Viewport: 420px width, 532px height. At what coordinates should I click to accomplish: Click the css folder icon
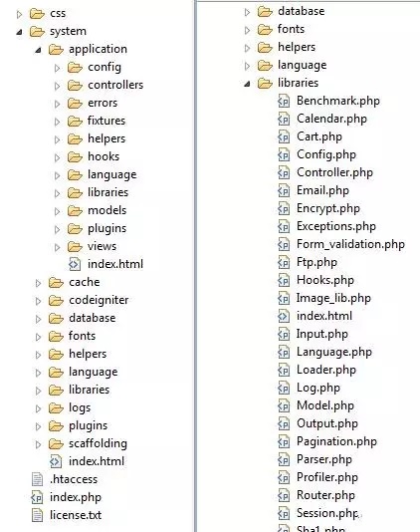point(37,14)
